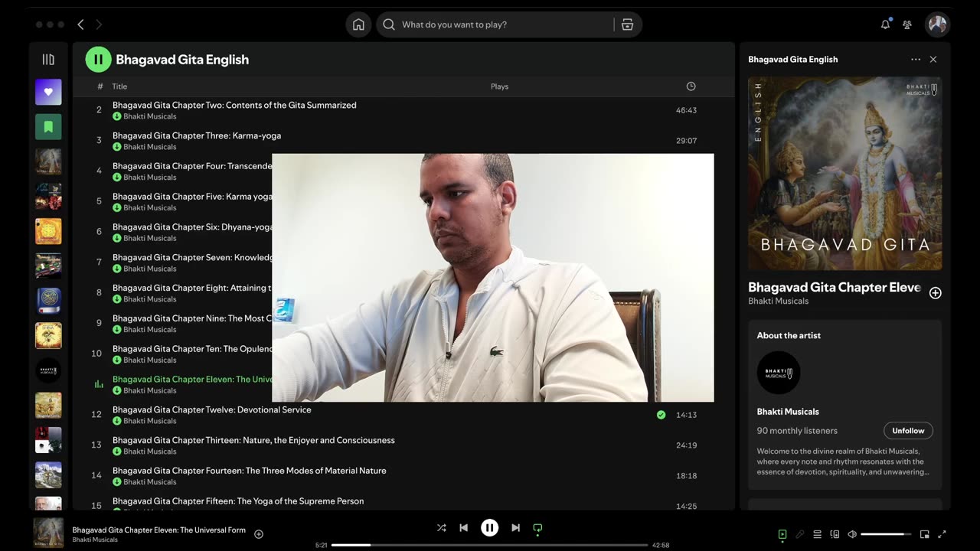Pause playlist using green header button

coord(98,59)
